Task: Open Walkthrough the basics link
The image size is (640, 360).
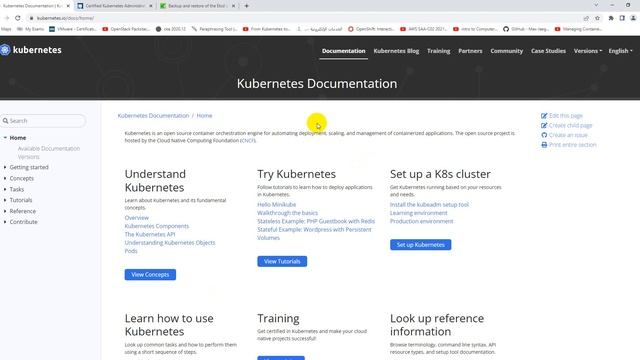Action: point(287,213)
